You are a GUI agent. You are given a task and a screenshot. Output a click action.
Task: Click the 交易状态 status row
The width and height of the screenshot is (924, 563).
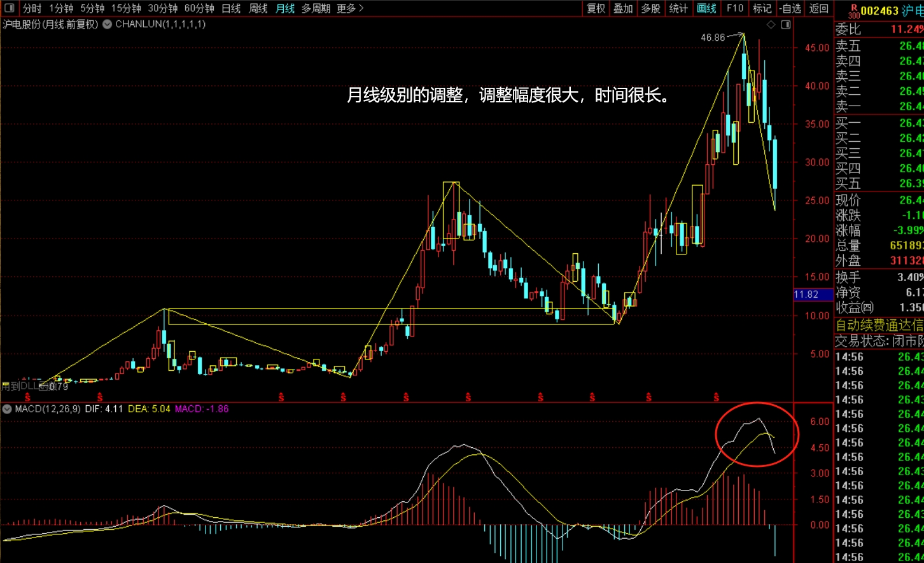pos(879,341)
